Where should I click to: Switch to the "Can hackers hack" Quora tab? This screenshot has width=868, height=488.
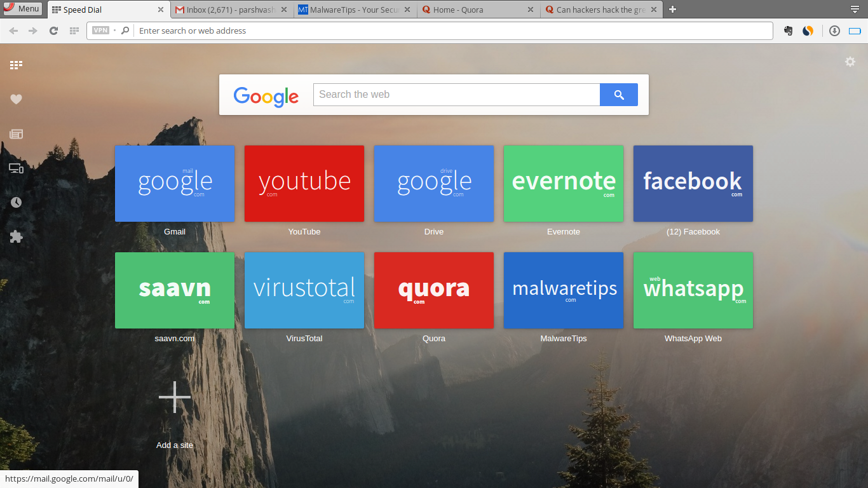602,10
